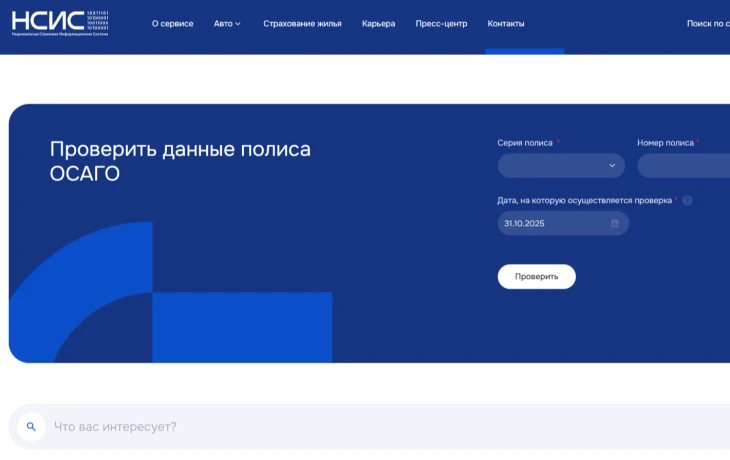Open Страхование жилья page

302,23
